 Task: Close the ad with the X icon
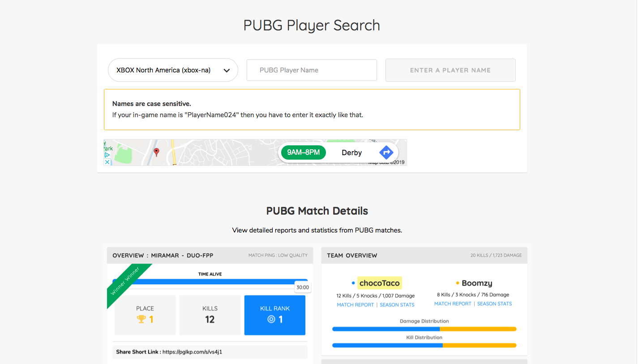107,162
